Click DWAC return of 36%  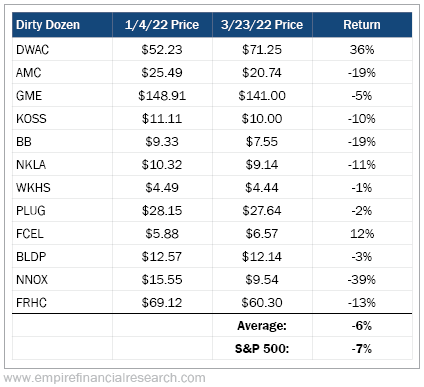(x=362, y=50)
